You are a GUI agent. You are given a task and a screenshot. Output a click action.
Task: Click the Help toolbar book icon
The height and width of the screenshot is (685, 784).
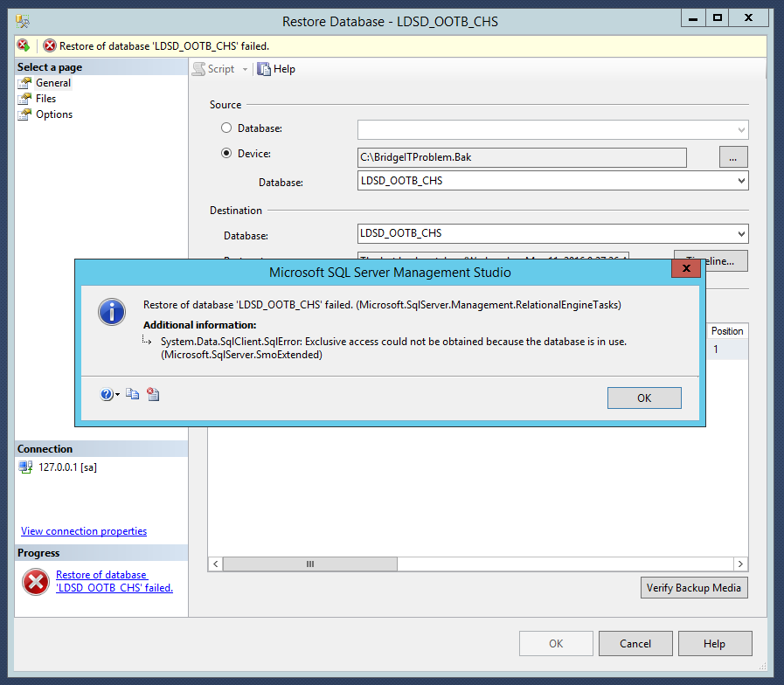click(x=264, y=69)
